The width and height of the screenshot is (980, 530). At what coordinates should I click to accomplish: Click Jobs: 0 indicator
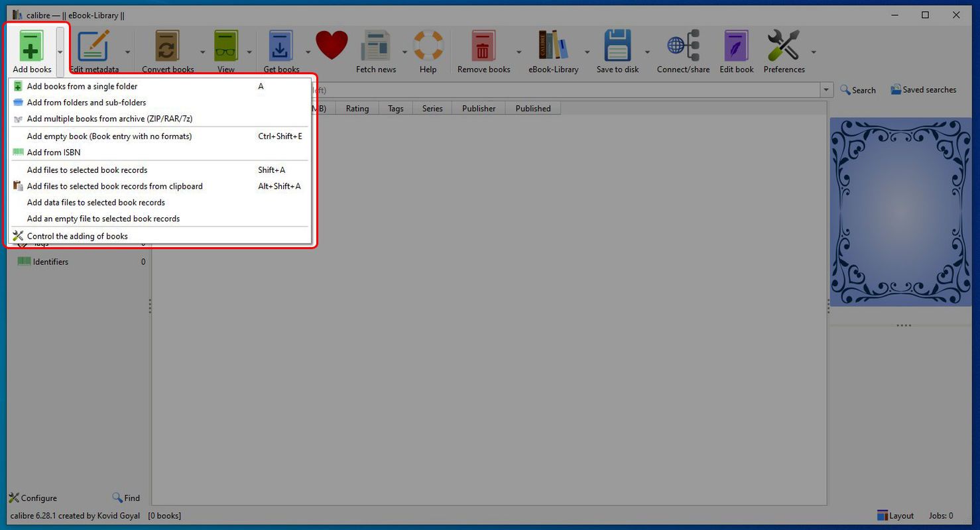(x=941, y=515)
